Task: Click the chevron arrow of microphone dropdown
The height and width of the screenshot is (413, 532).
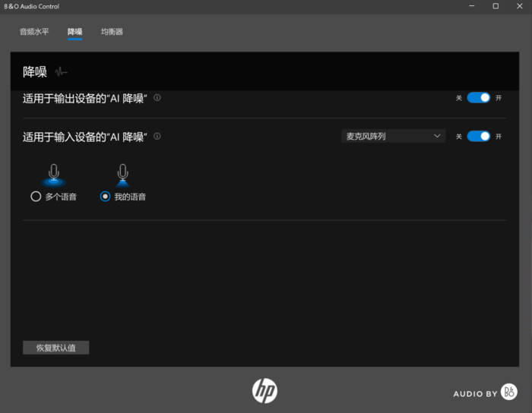Action: 437,136
